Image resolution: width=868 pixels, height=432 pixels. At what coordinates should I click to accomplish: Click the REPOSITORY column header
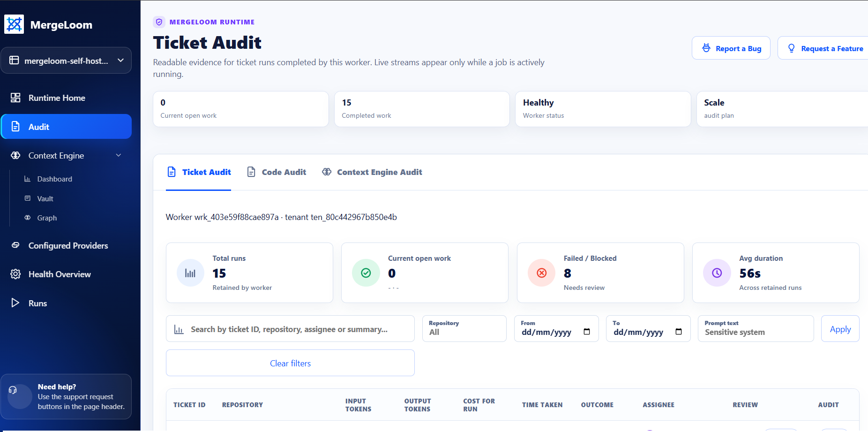coord(242,405)
